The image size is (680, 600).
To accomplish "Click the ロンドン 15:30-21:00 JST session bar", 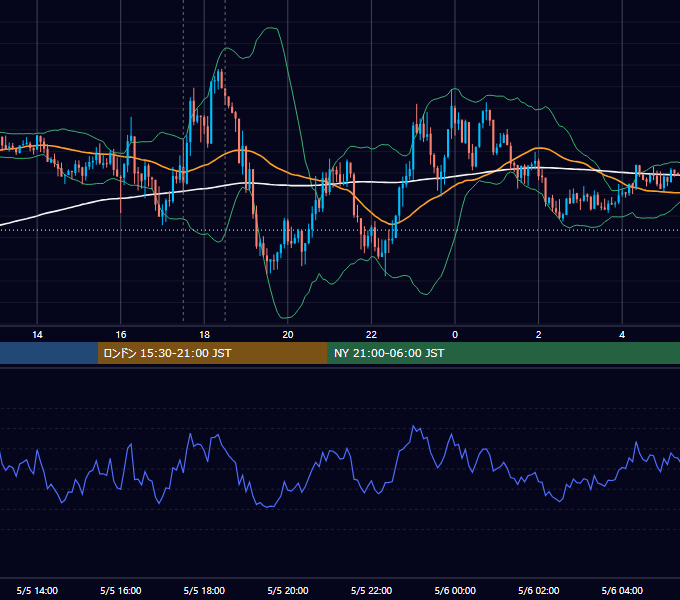I will click(212, 353).
